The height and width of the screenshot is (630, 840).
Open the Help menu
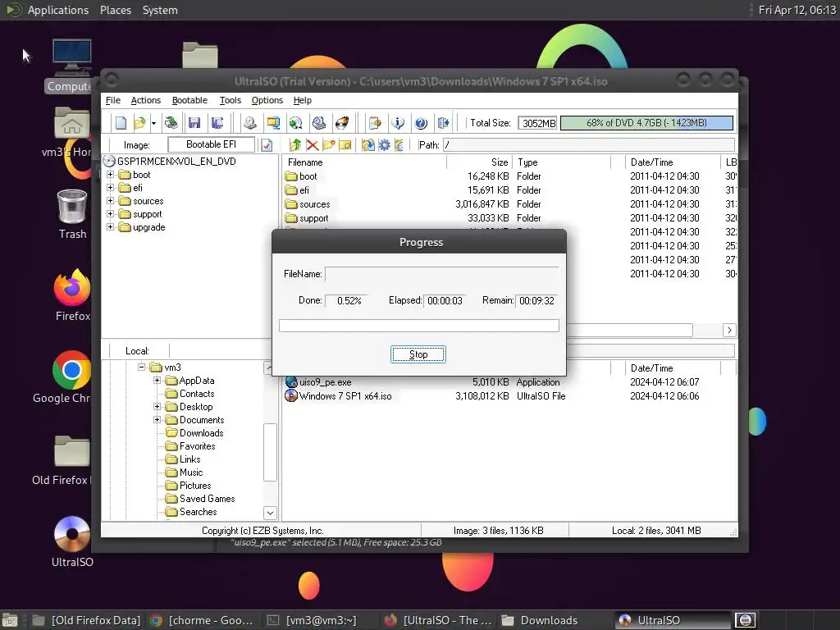click(302, 100)
